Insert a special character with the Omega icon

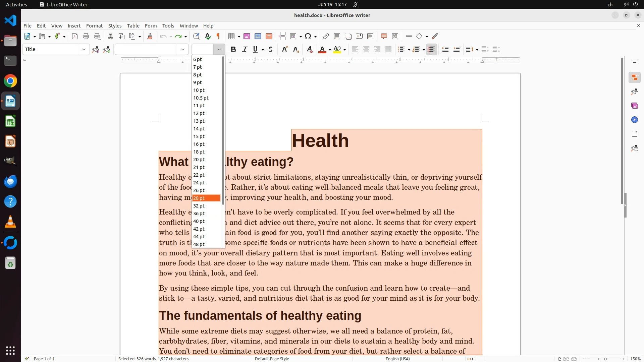(x=308, y=37)
